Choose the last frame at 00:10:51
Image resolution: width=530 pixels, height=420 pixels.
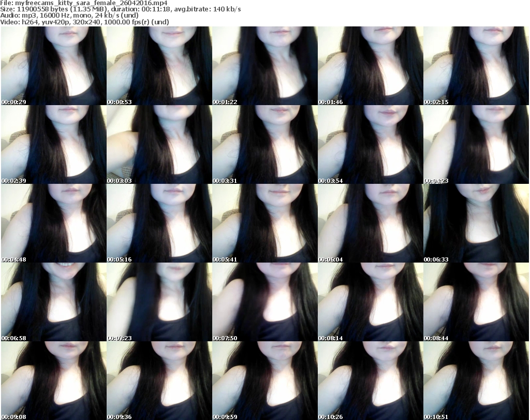pyautogui.click(x=476, y=381)
